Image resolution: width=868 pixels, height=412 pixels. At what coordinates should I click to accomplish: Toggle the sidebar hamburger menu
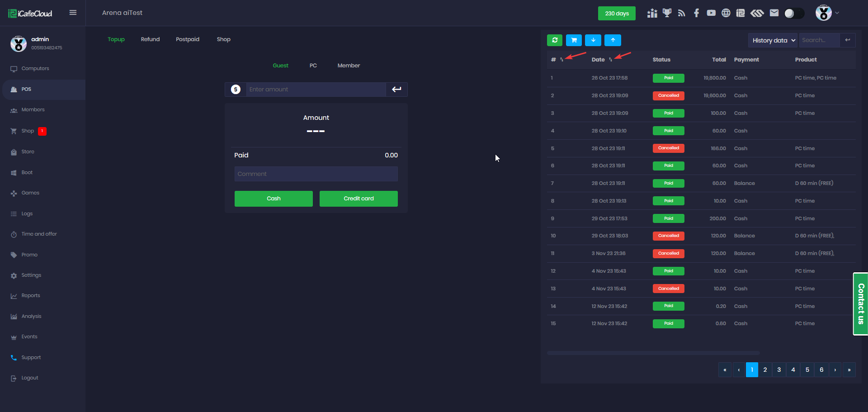click(73, 13)
